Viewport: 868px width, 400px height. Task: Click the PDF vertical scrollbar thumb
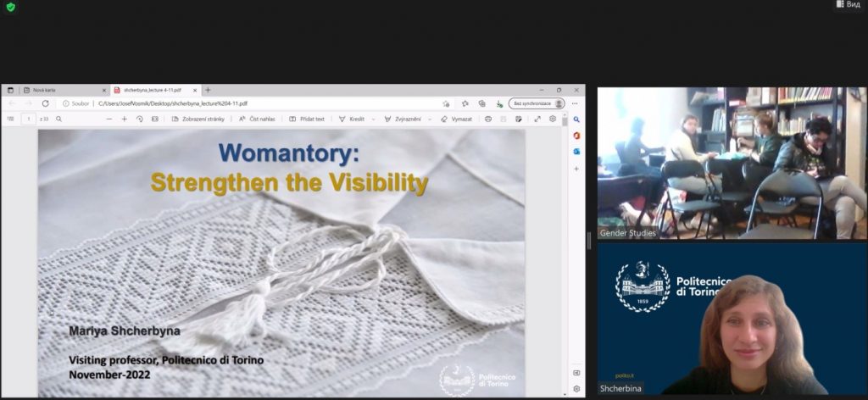pyautogui.click(x=565, y=121)
